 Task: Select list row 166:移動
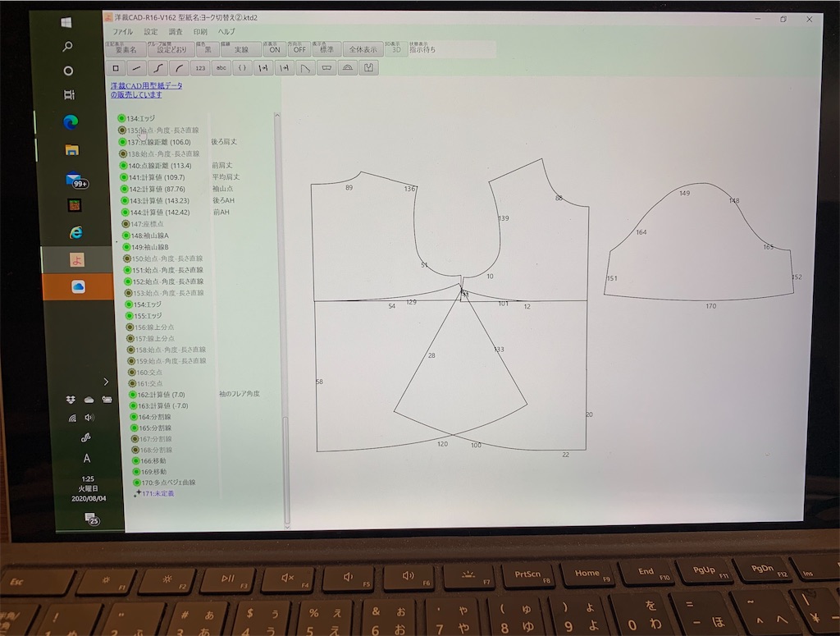pyautogui.click(x=149, y=460)
